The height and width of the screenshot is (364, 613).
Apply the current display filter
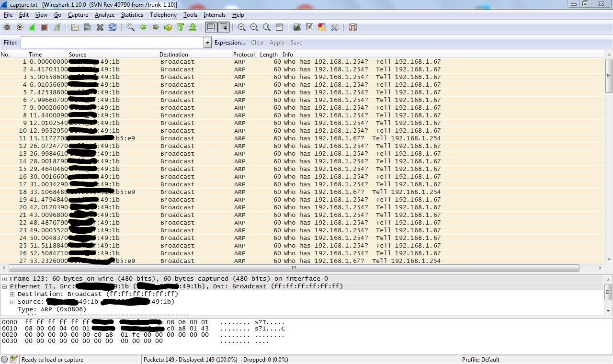click(277, 42)
